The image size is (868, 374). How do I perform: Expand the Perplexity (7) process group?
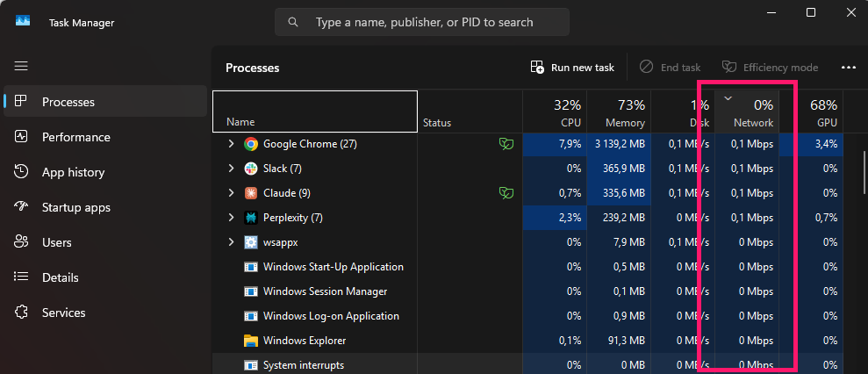coord(232,218)
